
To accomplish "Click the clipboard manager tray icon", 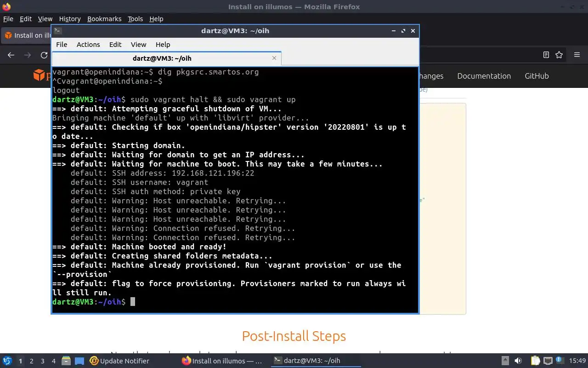I will [536, 361].
